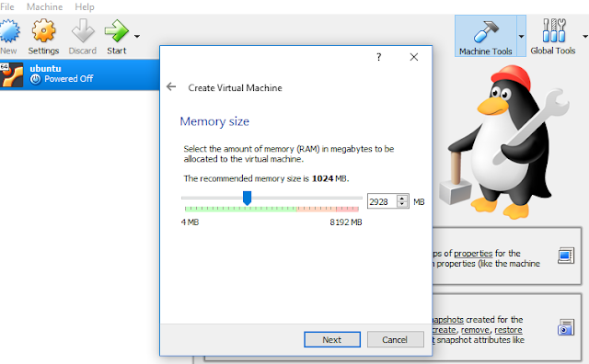Click the '8192 MB' maximum label
589x364 pixels.
[346, 222]
